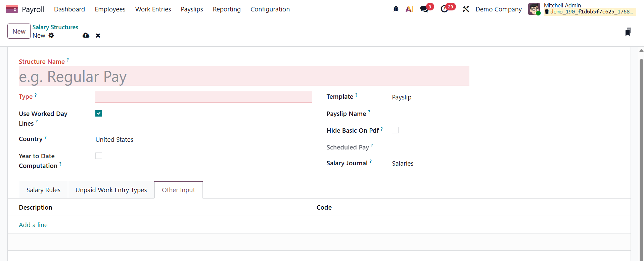This screenshot has width=644, height=261.
Task: Go back to Salary Structures breadcrumb
Action: (x=55, y=27)
